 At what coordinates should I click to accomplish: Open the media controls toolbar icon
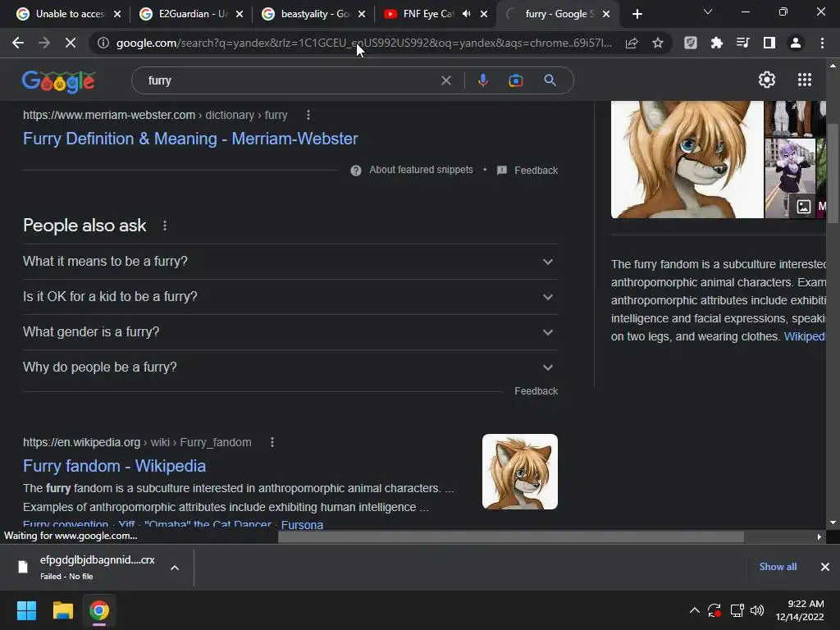pyautogui.click(x=742, y=43)
